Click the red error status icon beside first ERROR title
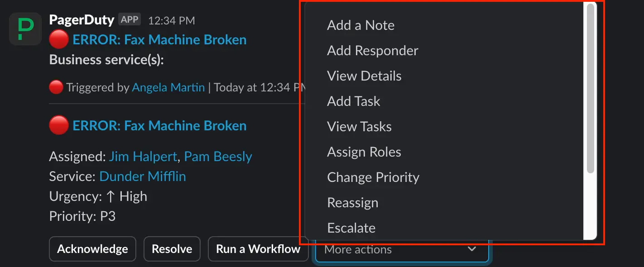This screenshot has height=267, width=644. coord(58,39)
